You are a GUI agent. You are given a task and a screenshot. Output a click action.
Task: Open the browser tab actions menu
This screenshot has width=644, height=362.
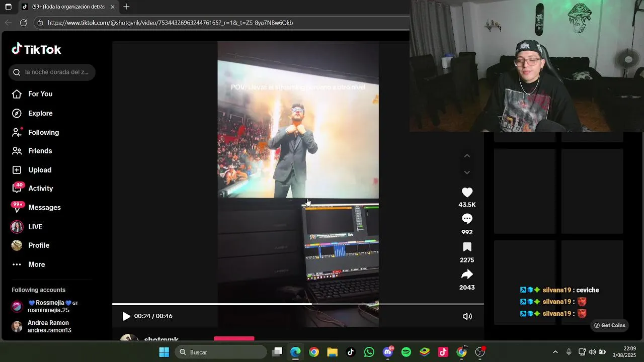click(8, 7)
